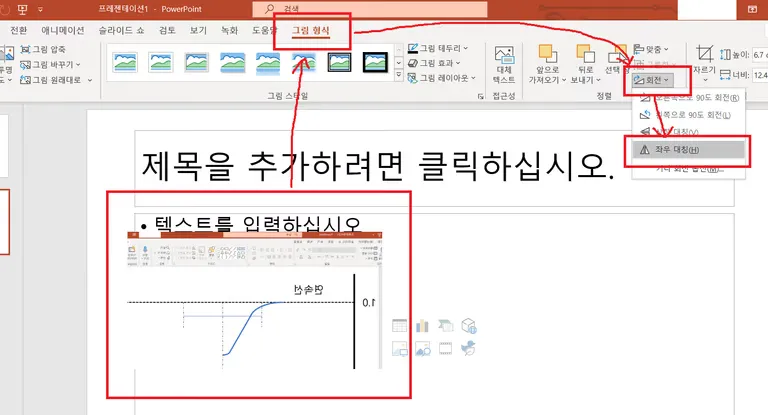768x415 pixels.
Task: Switch to the 녹화 recording tab
Action: pos(229,30)
